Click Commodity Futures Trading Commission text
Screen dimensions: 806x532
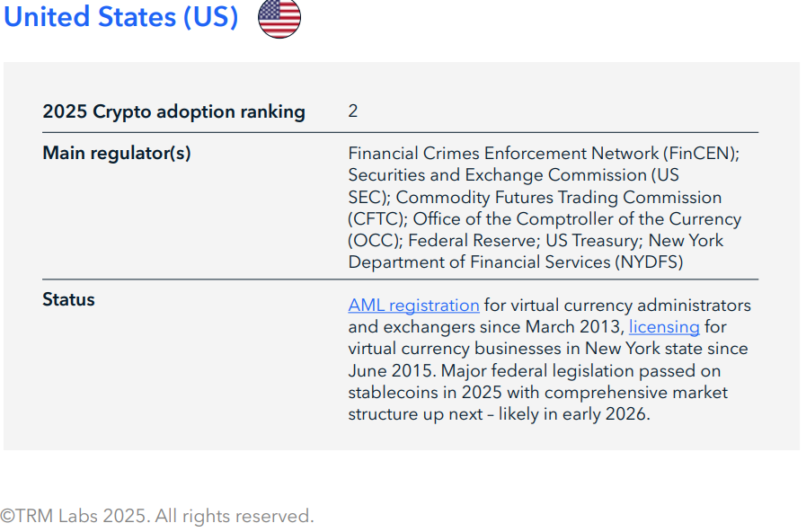[x=559, y=198]
